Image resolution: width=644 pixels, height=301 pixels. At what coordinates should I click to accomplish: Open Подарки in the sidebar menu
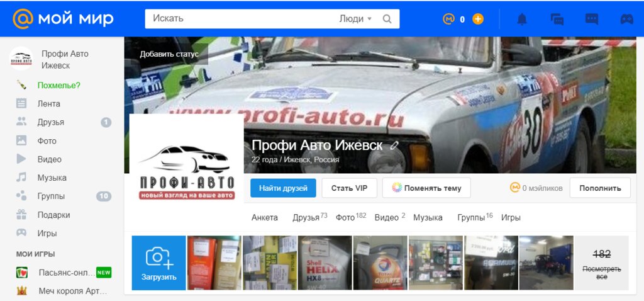pyautogui.click(x=54, y=215)
